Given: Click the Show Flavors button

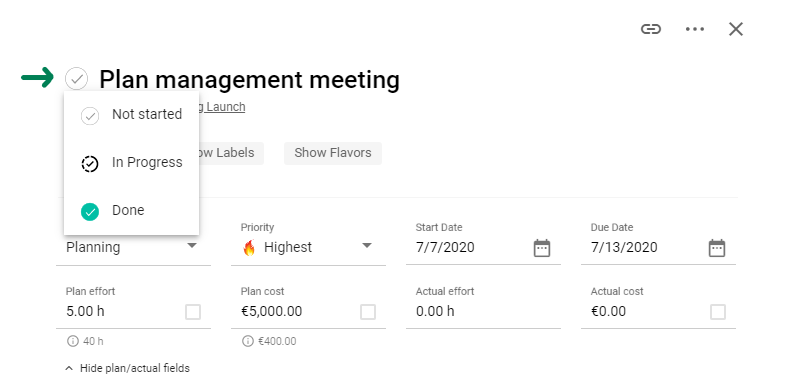Looking at the screenshot, I should click(x=333, y=153).
